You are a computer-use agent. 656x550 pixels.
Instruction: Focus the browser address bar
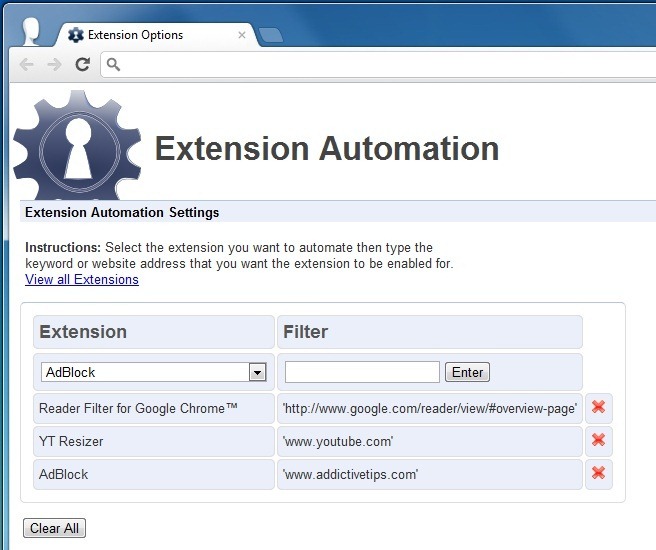point(379,64)
